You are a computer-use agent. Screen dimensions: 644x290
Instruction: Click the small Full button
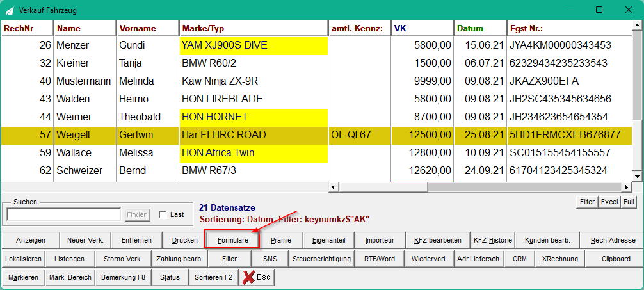(629, 202)
